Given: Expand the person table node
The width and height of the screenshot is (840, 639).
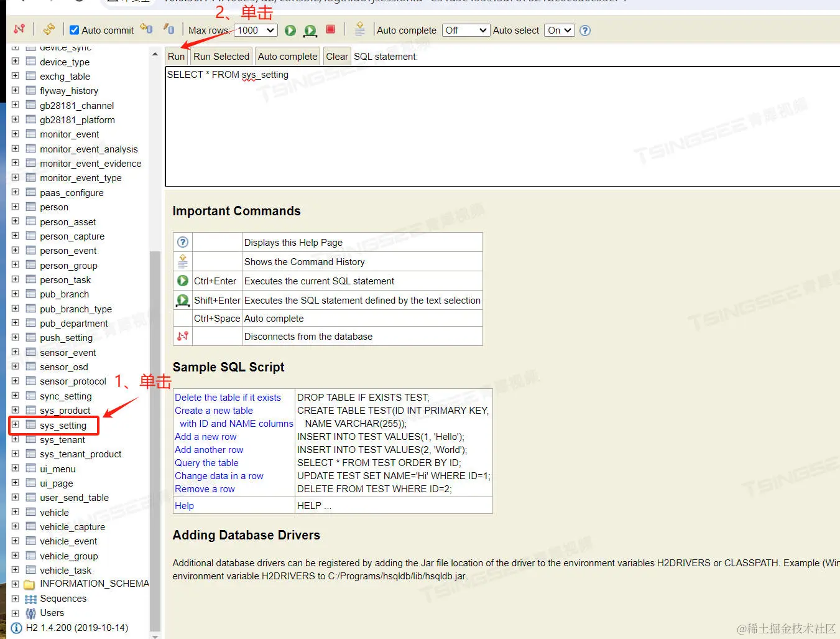Looking at the screenshot, I should pos(16,207).
